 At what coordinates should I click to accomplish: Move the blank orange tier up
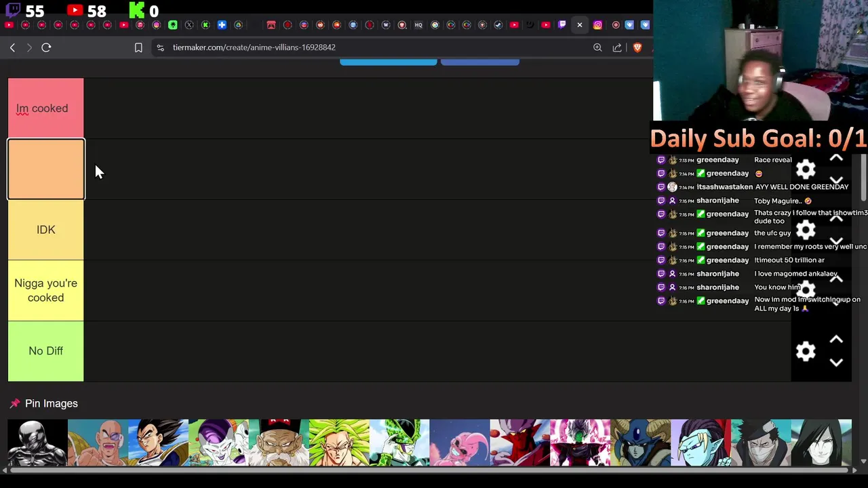836,158
